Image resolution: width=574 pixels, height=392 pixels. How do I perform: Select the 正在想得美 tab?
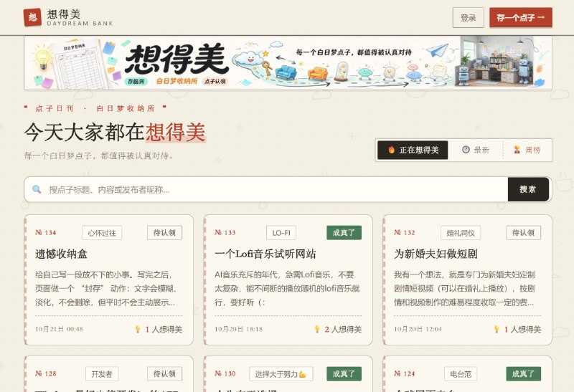point(413,150)
